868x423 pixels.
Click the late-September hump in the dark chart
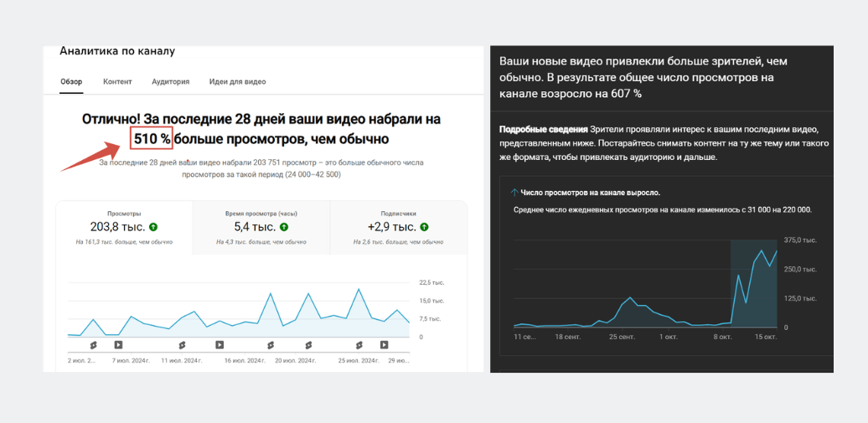[x=631, y=312]
